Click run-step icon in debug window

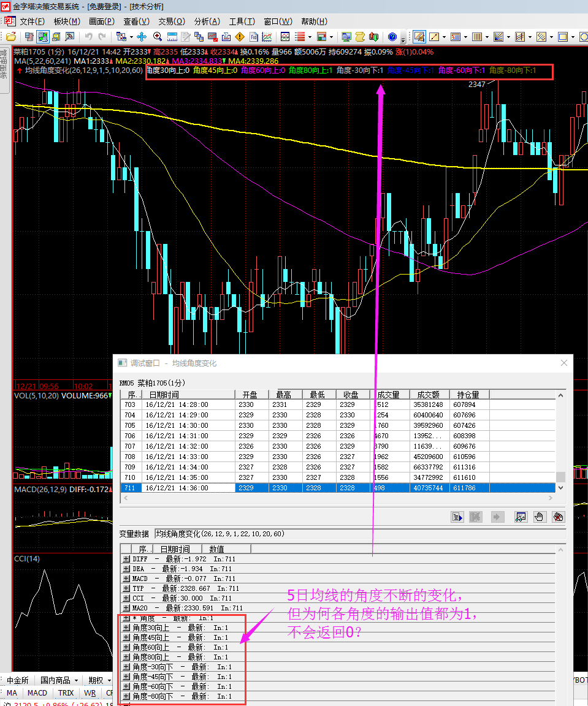point(457,517)
